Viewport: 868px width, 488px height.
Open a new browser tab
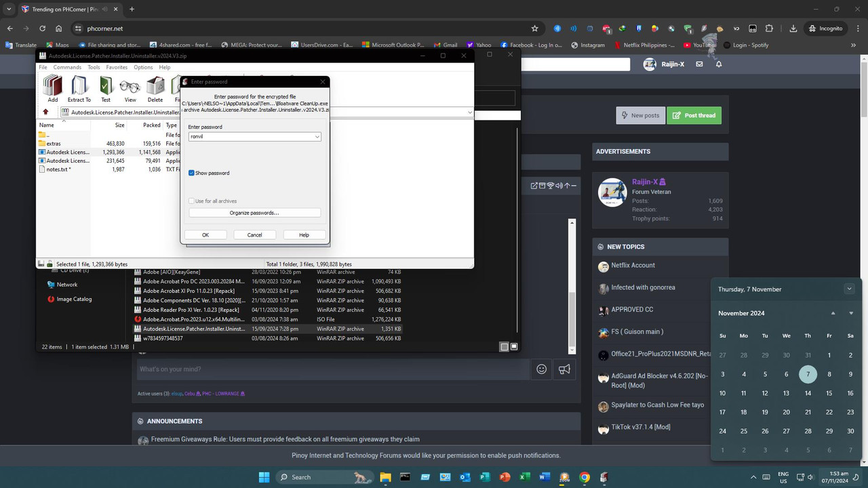pos(132,9)
